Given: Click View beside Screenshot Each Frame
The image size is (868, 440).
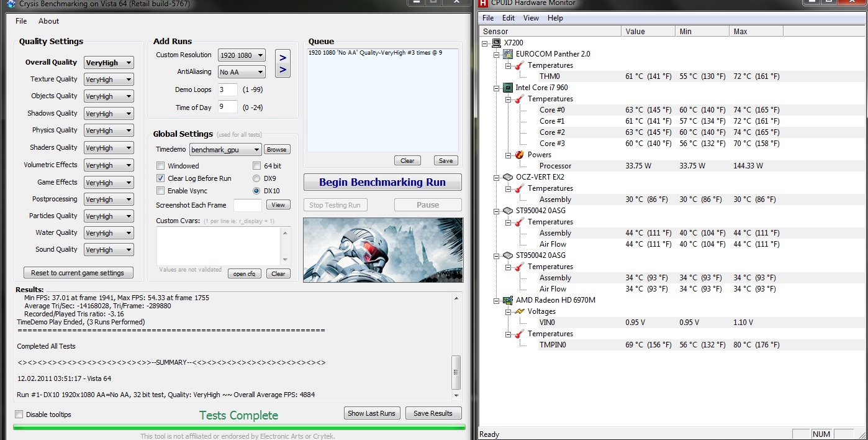Looking at the screenshot, I should [x=278, y=205].
